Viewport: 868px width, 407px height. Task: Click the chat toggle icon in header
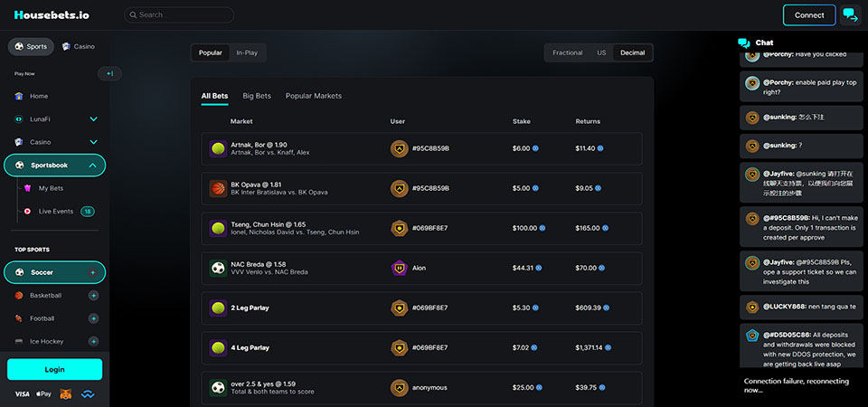(x=850, y=14)
